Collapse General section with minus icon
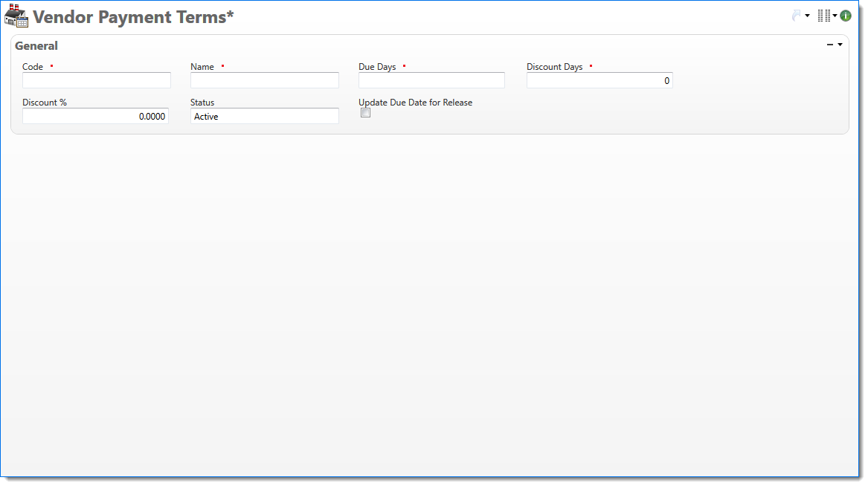 [830, 45]
